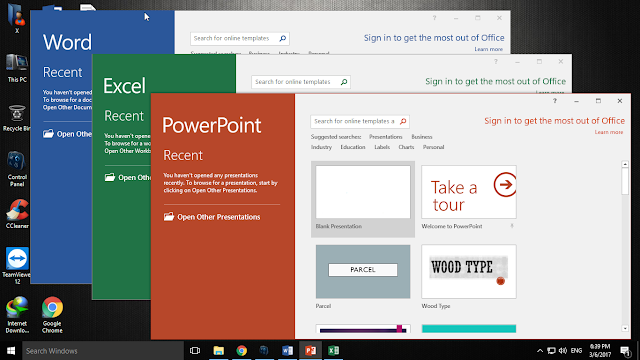Open CCleaner desktop icon

[17, 213]
